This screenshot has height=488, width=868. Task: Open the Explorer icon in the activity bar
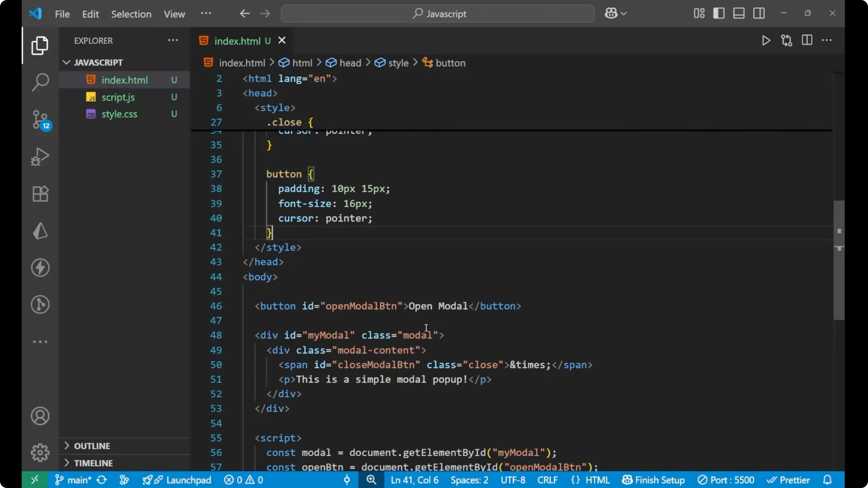click(40, 46)
